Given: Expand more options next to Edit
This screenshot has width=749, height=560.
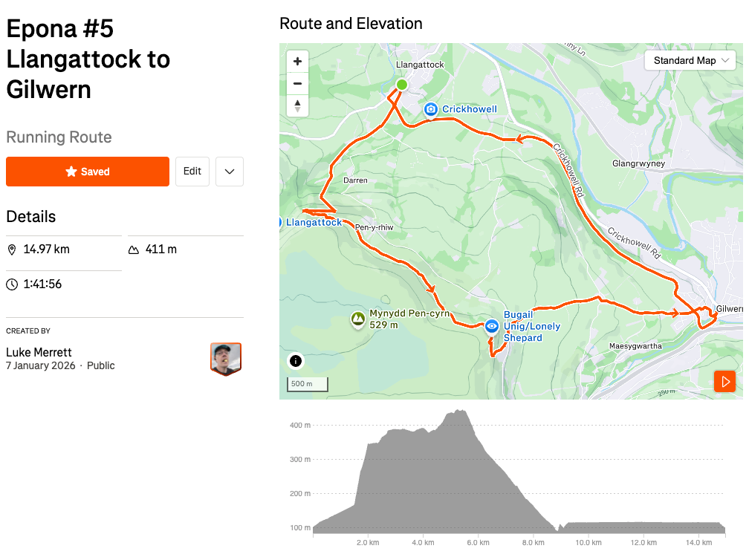Looking at the screenshot, I should [230, 172].
